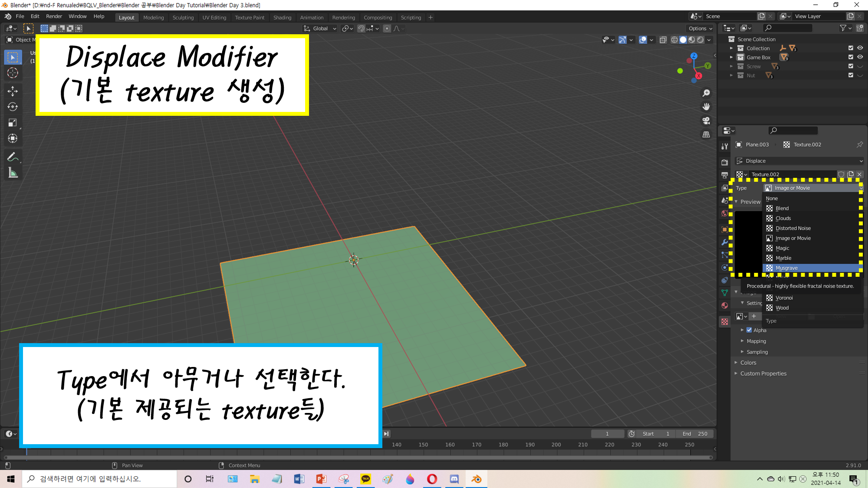Screen dimensions: 868x488
Task: Expand the Colors panel
Action: pos(748,363)
